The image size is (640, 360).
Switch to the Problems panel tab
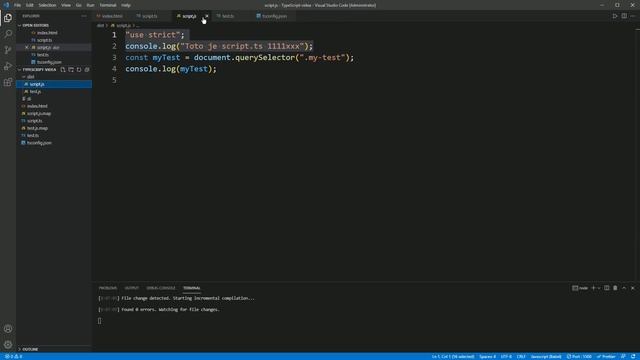(x=108, y=288)
